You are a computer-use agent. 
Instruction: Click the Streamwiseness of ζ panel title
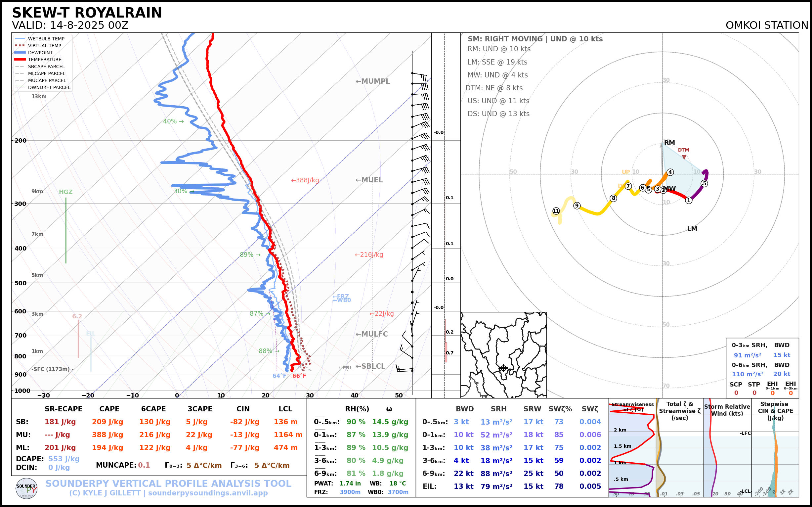(632, 407)
